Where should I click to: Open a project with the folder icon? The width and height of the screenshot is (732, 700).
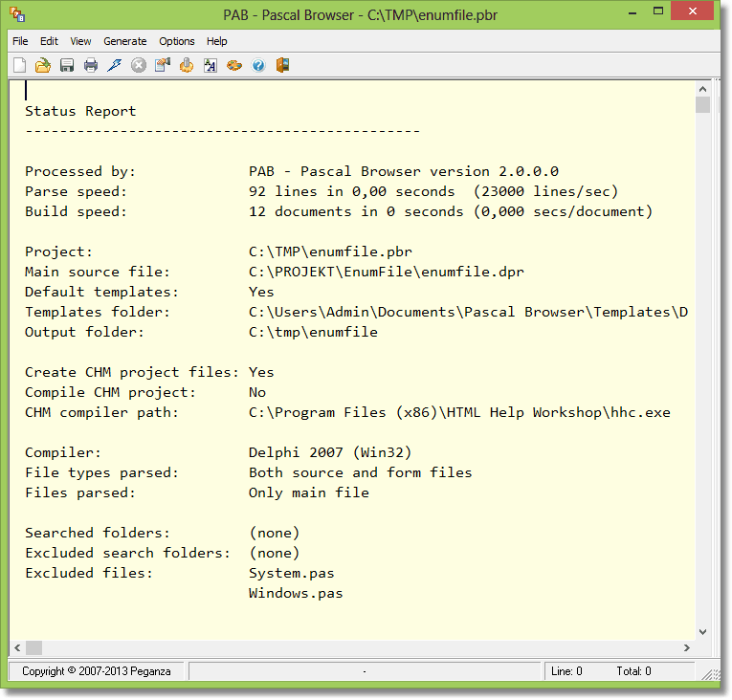pyautogui.click(x=43, y=65)
